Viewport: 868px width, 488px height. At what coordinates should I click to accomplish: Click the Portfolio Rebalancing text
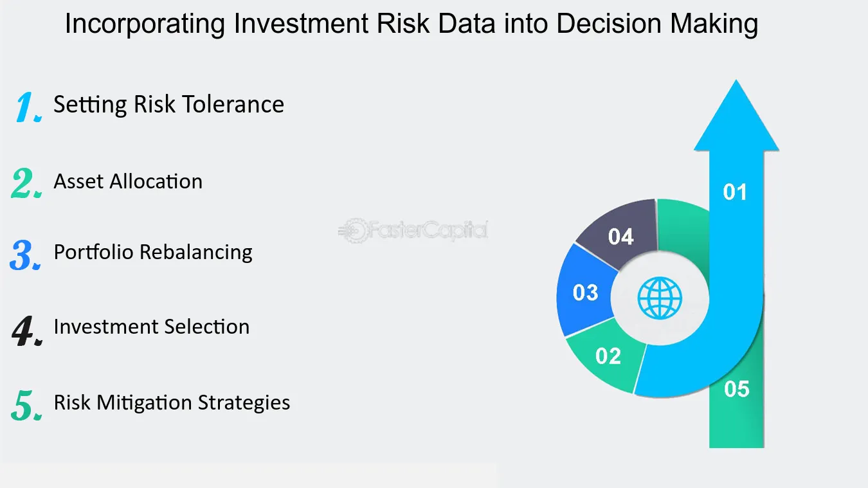tap(153, 252)
